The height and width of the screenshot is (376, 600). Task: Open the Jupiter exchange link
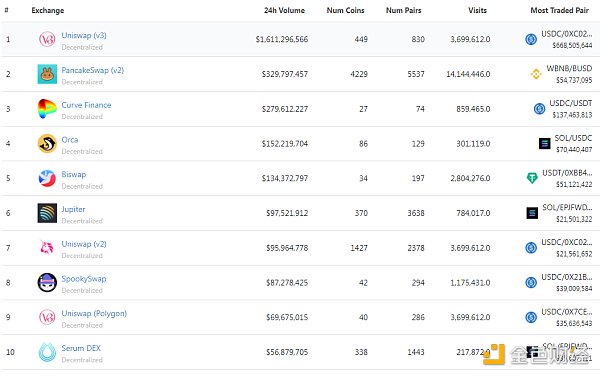(x=73, y=209)
